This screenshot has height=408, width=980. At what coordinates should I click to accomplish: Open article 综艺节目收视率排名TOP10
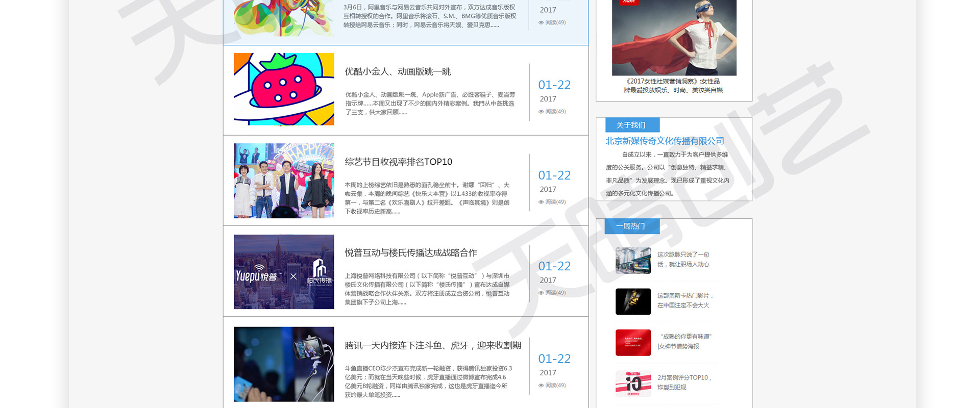(398, 162)
